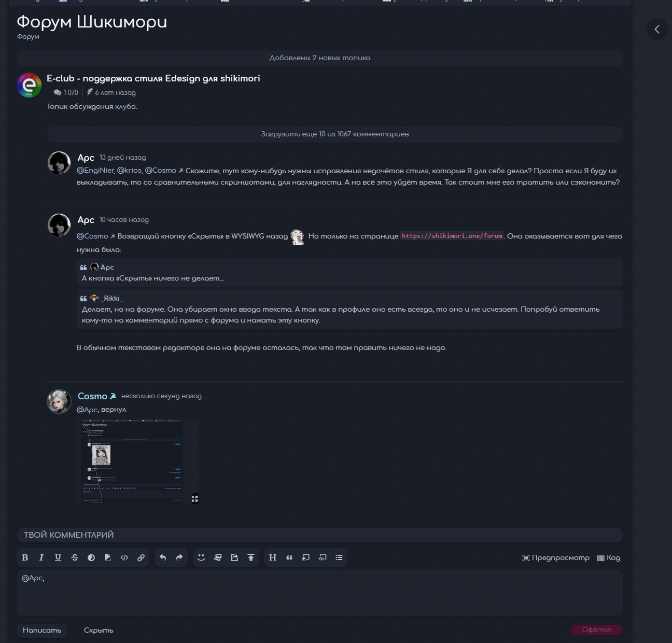Open the smiley emoji picker
This screenshot has height=643, width=672.
click(201, 557)
